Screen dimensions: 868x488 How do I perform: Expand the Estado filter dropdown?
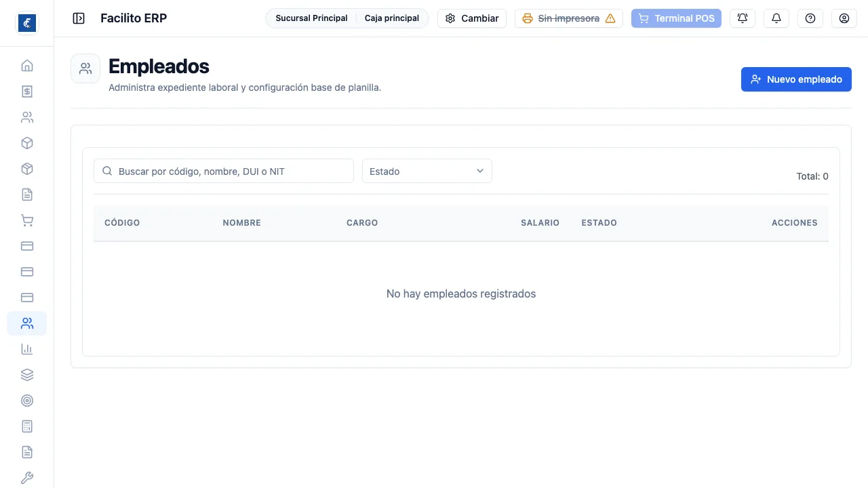coord(427,171)
